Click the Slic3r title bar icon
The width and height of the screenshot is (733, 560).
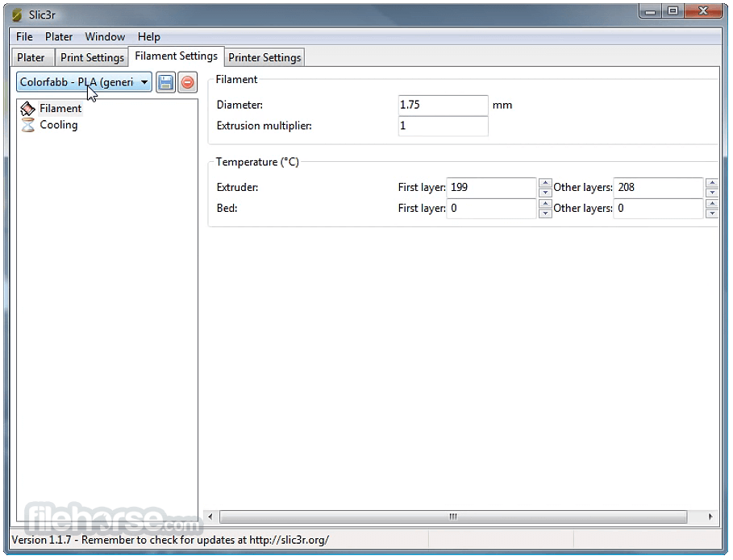point(17,15)
